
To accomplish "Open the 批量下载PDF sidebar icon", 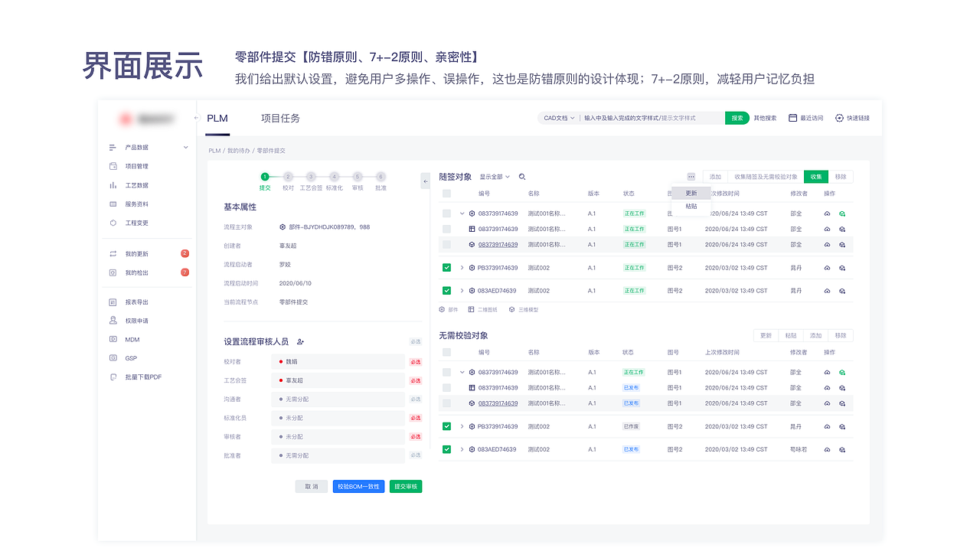I will (113, 377).
